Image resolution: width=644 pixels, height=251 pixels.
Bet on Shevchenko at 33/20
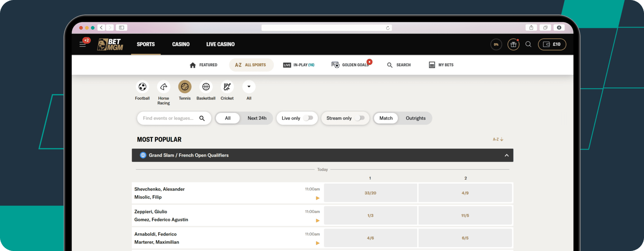[x=371, y=193]
